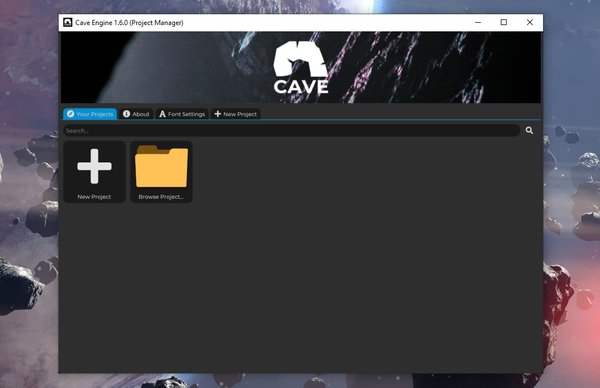Maximize the Project Manager window
The height and width of the screenshot is (388, 600).
(x=504, y=23)
